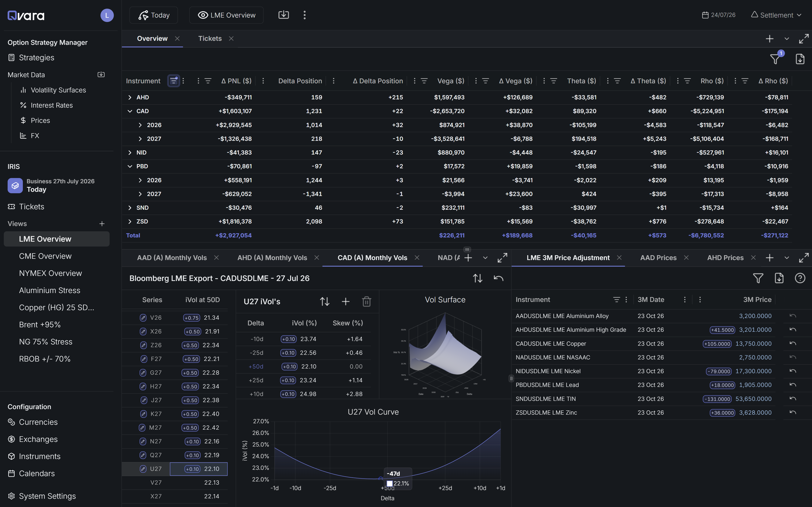
Task: Expand the SND instrument row
Action: [130, 208]
